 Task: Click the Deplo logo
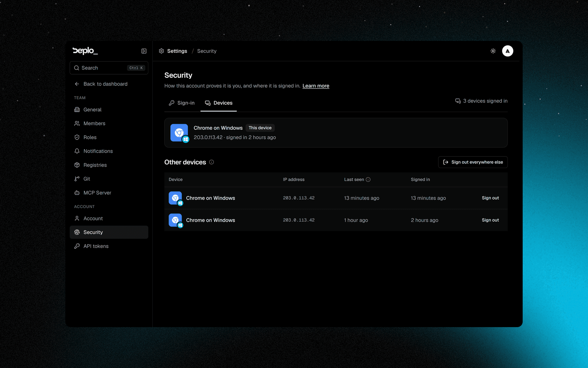click(x=85, y=51)
